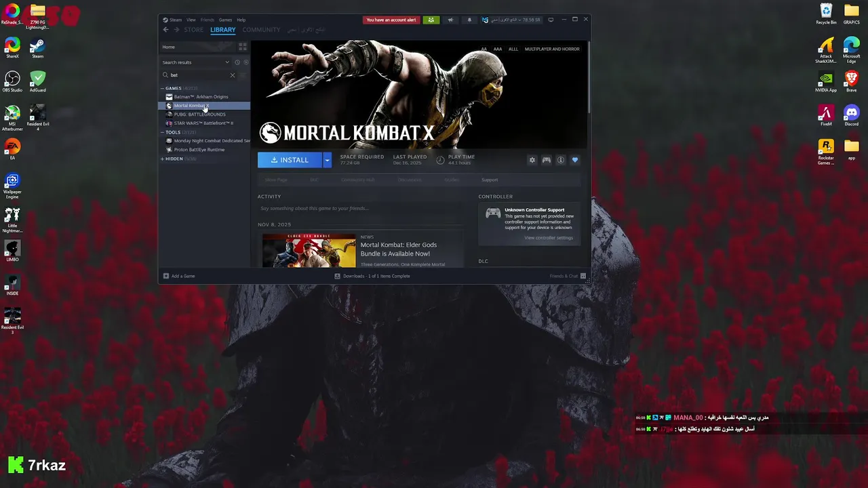Open the View menu

point(191,20)
